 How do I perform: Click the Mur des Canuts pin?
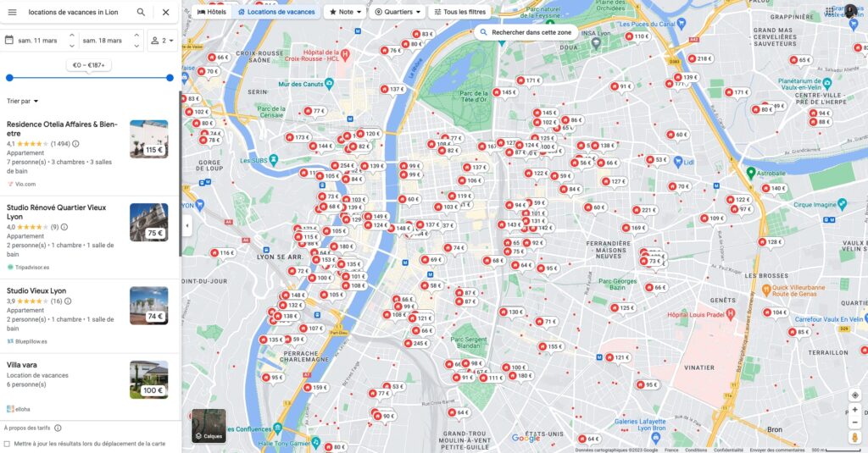coord(330,84)
